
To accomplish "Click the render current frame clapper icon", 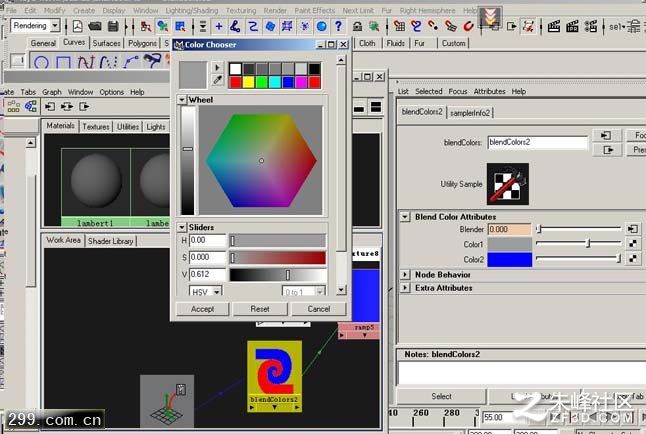I will 554,27.
